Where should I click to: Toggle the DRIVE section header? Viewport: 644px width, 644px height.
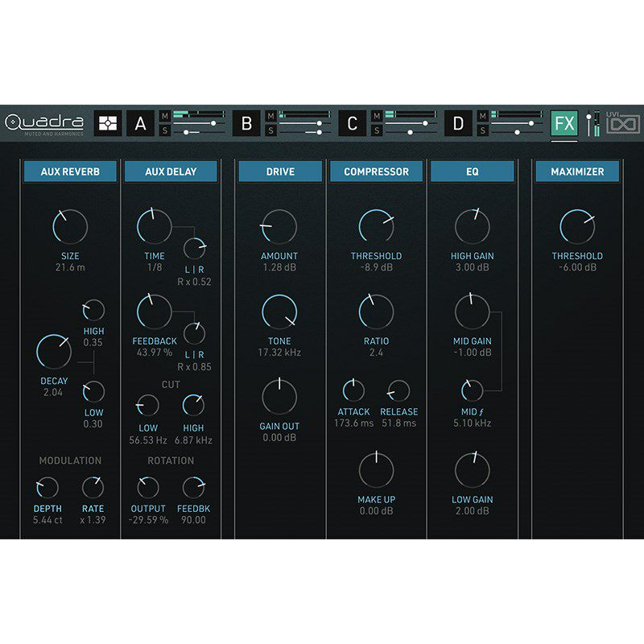tap(280, 171)
